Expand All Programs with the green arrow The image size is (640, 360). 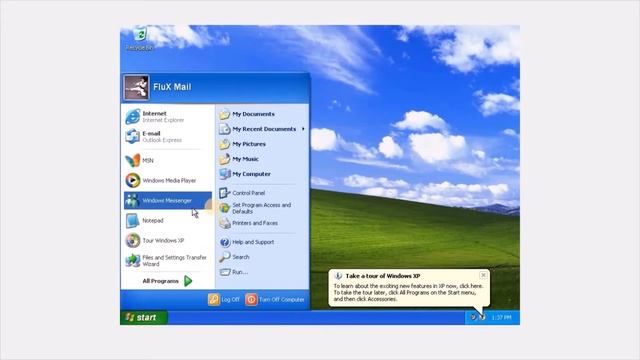(188, 281)
